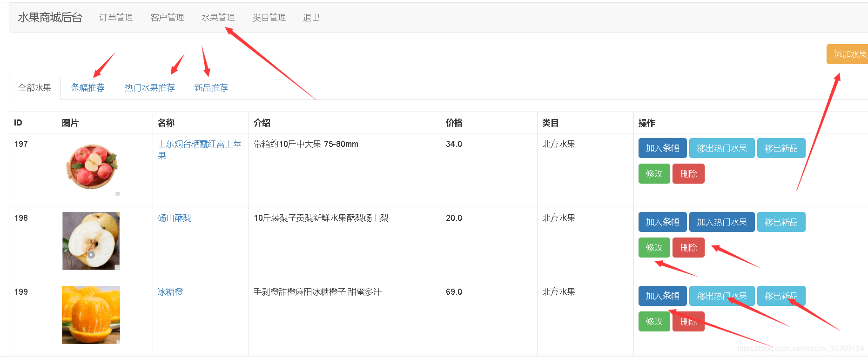
Task: Select the 新品推荐 tab
Action: click(x=211, y=88)
